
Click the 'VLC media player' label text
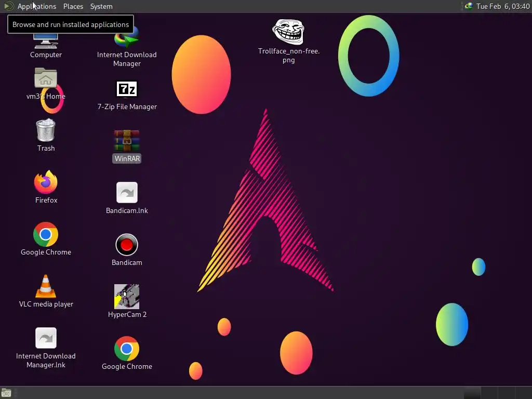(x=46, y=304)
